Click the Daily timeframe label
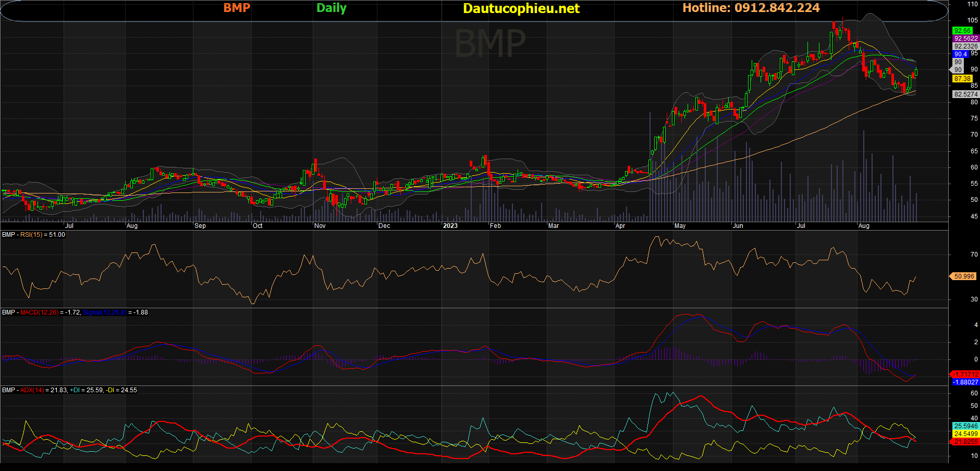 tap(332, 8)
